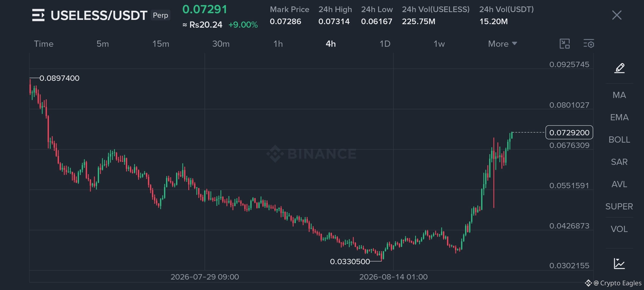Click the 24h Vol(USELESS) label

pyautogui.click(x=436, y=9)
